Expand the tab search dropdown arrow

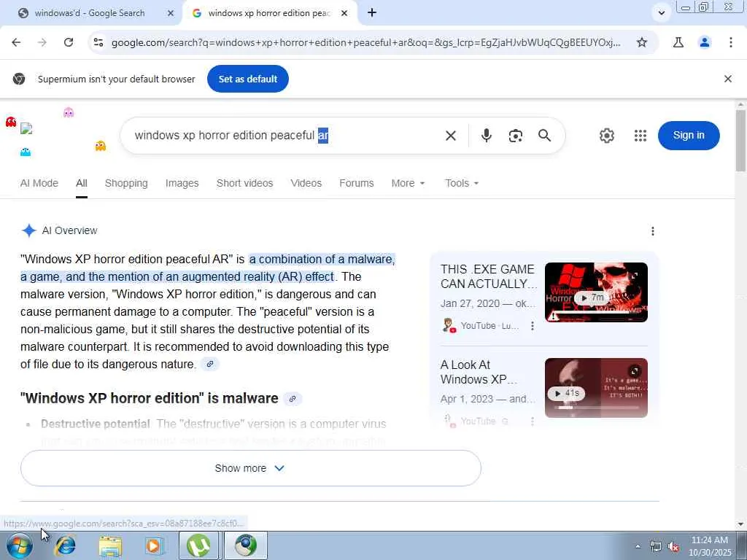click(x=661, y=13)
